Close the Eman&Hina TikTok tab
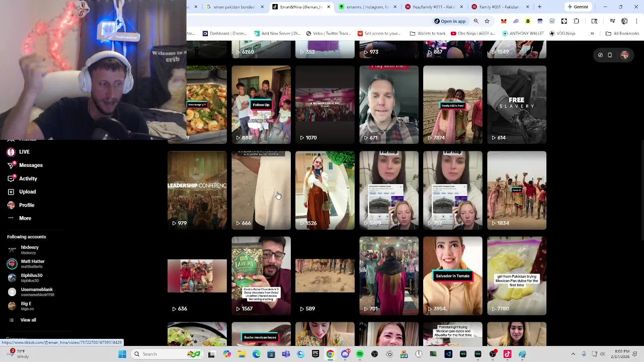Image resolution: width=644 pixels, height=362 pixels. [x=329, y=7]
